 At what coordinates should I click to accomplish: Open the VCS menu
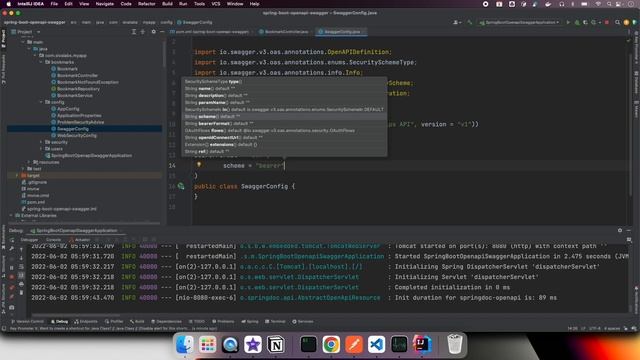pyautogui.click(x=216, y=4)
